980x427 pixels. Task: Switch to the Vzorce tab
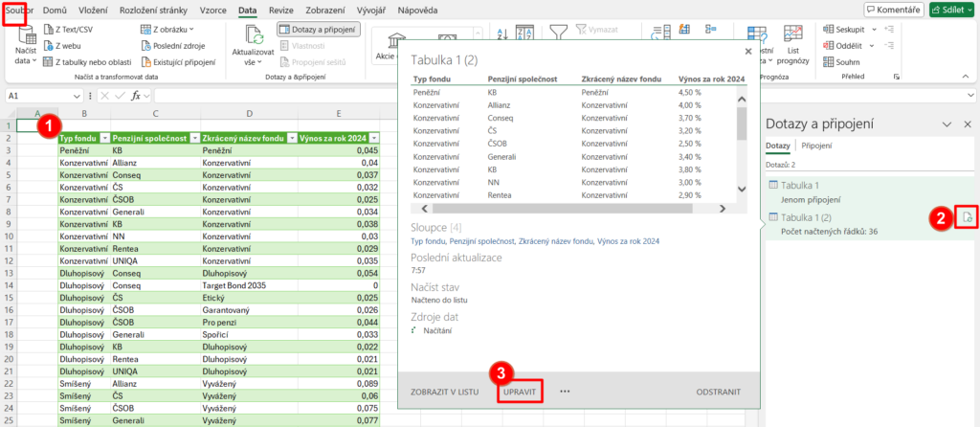point(213,11)
